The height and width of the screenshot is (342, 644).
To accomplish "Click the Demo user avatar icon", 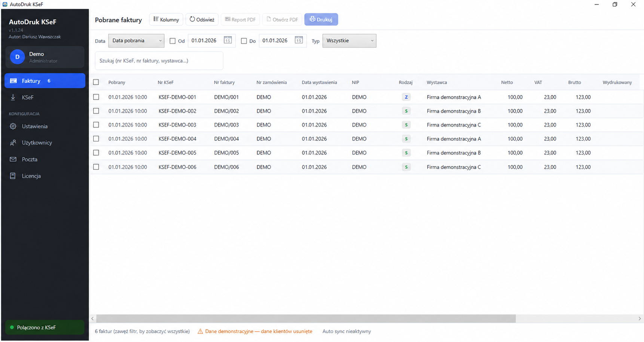I will coord(17,57).
